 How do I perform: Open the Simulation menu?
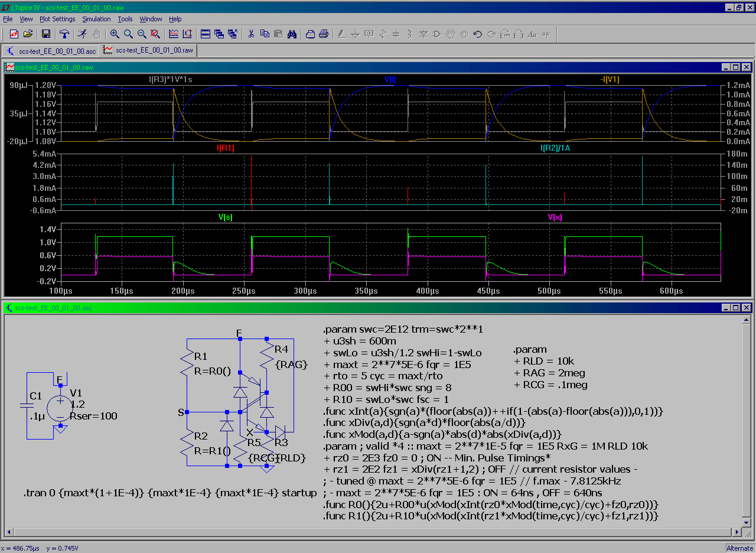96,19
